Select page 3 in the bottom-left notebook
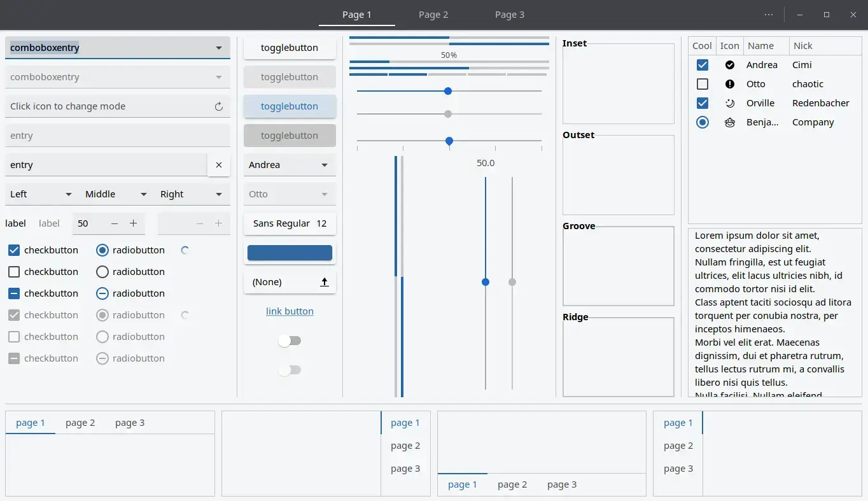 coord(130,422)
